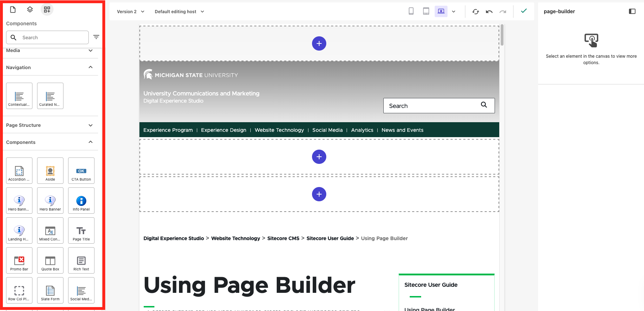Choose the Quote Box component
Viewport: 644px width, 311px height.
[x=50, y=260]
